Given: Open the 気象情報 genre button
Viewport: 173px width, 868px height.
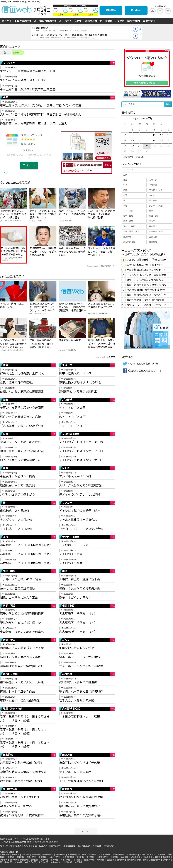Looking at the screenshot, I should [134, 237].
